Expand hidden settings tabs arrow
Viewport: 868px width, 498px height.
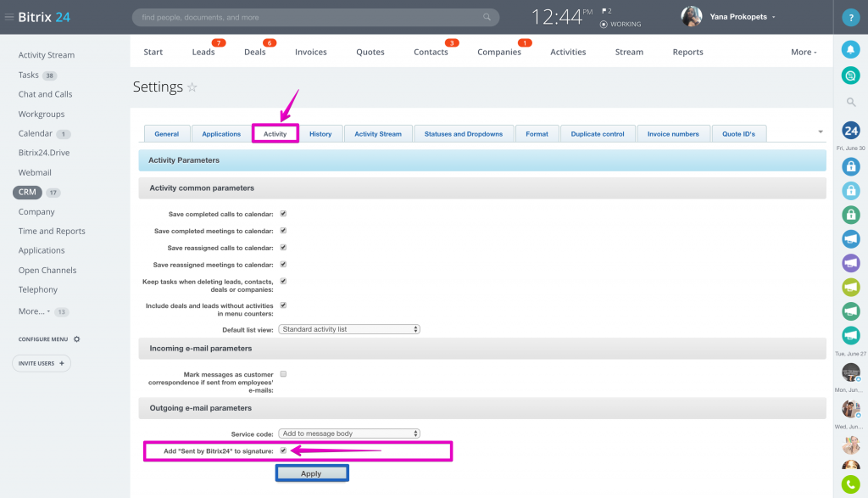821,131
